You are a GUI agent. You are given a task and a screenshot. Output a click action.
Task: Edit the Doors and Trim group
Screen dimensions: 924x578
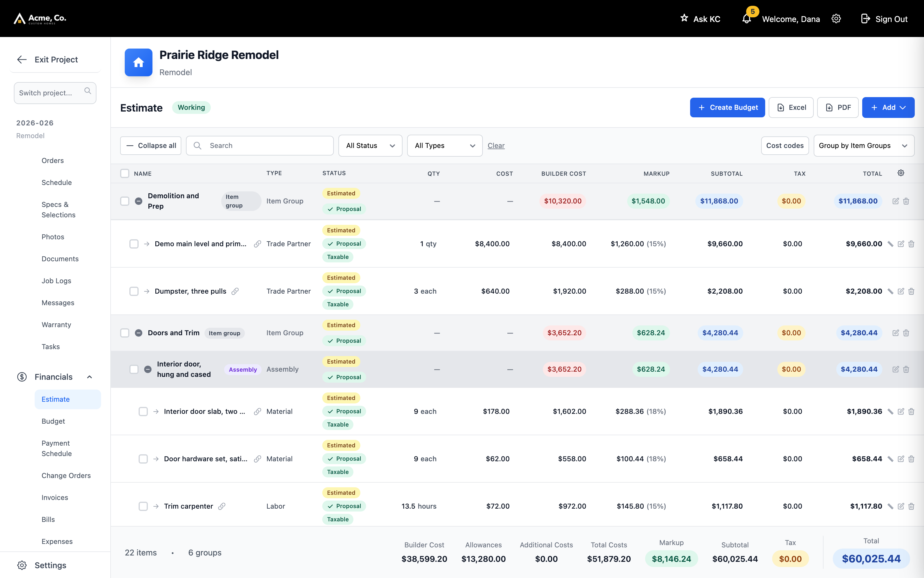point(895,333)
